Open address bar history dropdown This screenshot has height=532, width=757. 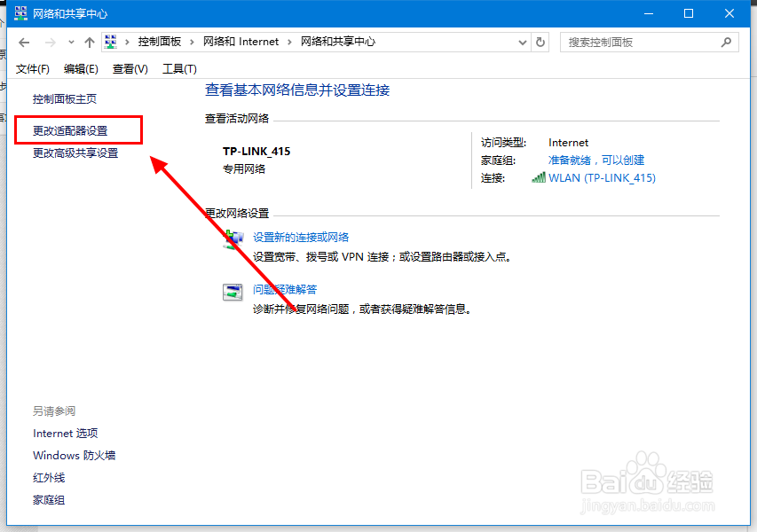[x=523, y=43]
